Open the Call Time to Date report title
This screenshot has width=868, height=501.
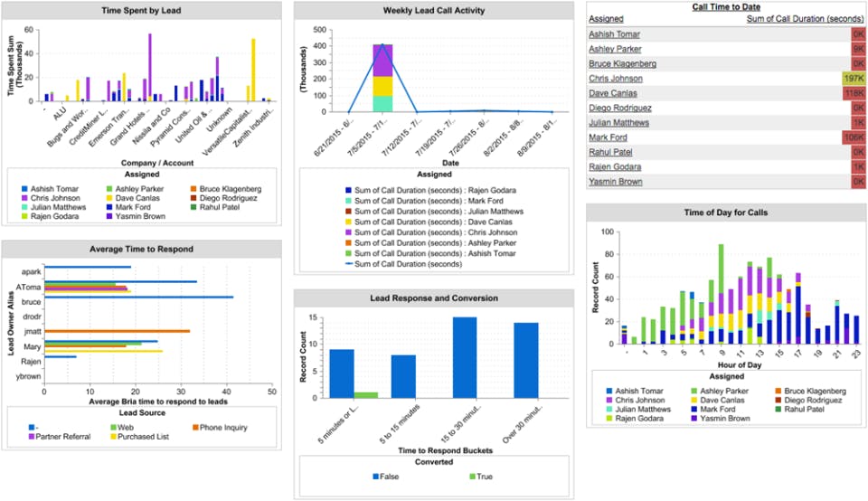(726, 7)
